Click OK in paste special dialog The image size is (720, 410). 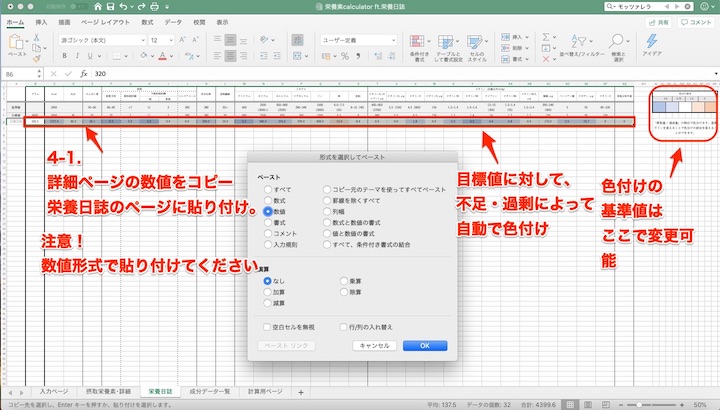pyautogui.click(x=425, y=346)
